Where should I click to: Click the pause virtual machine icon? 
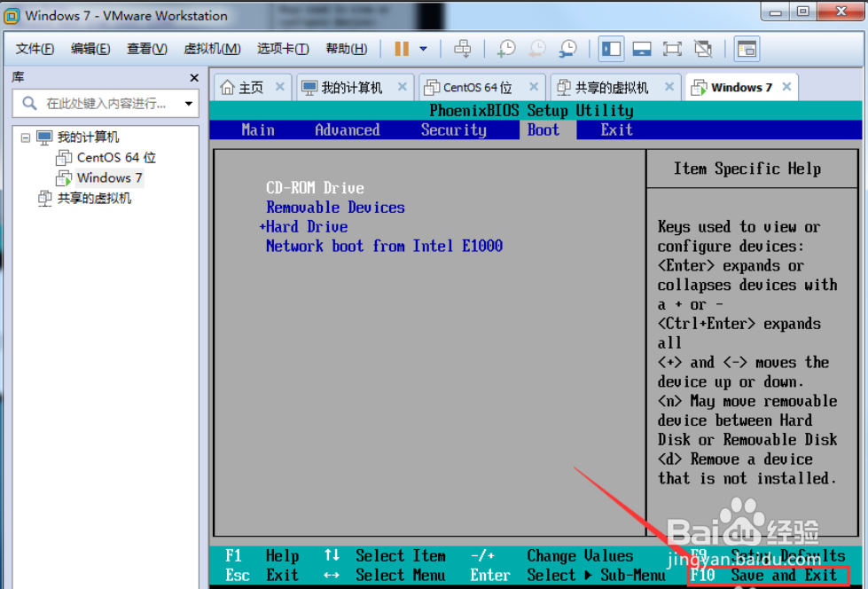tap(402, 49)
